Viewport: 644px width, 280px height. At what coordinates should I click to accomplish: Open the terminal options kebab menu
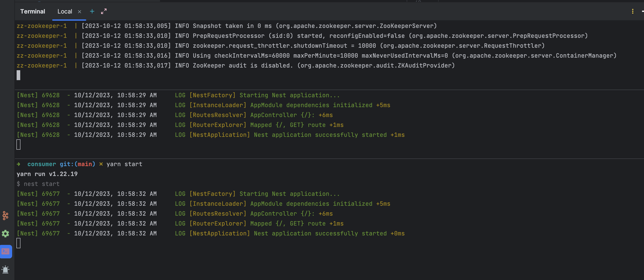633,11
